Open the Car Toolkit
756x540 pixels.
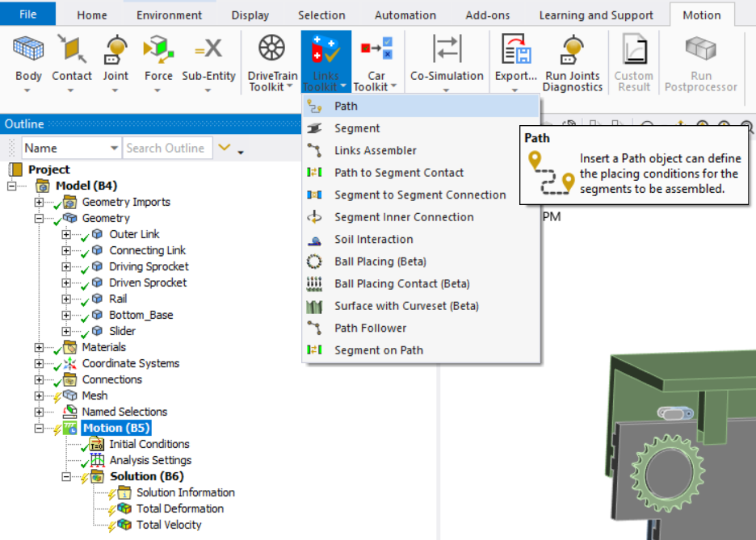(376, 57)
